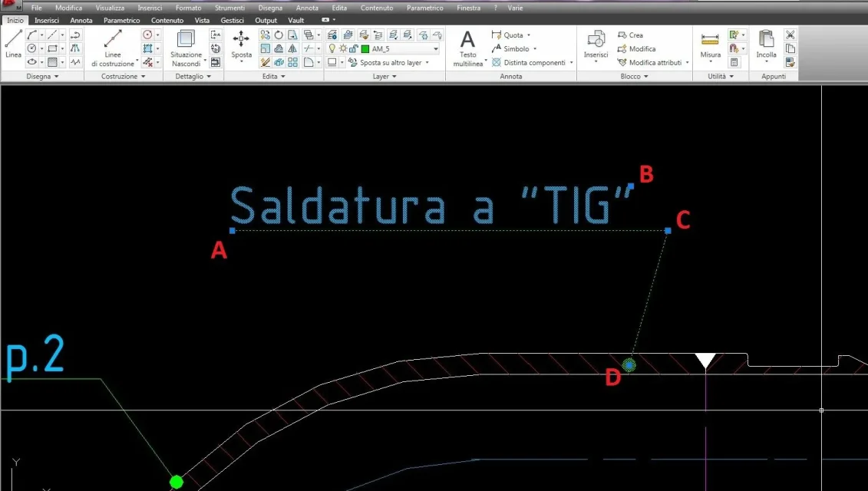Select the arc tool in Disegna panel
Screen dimensions: 868x491
[x=32, y=35]
